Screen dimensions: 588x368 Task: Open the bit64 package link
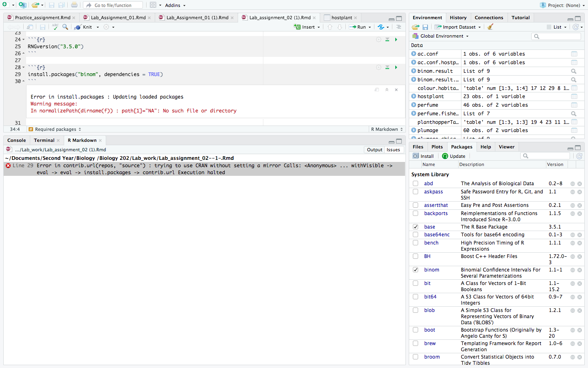coord(430,297)
